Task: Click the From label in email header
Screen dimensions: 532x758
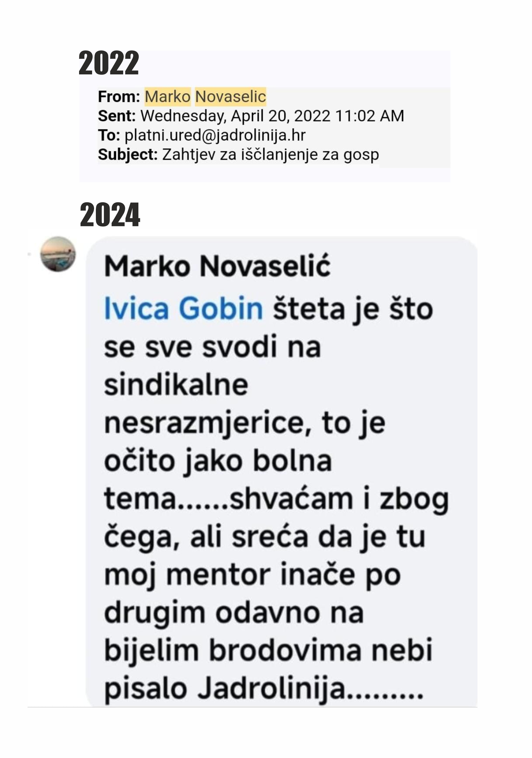Action: pos(119,97)
